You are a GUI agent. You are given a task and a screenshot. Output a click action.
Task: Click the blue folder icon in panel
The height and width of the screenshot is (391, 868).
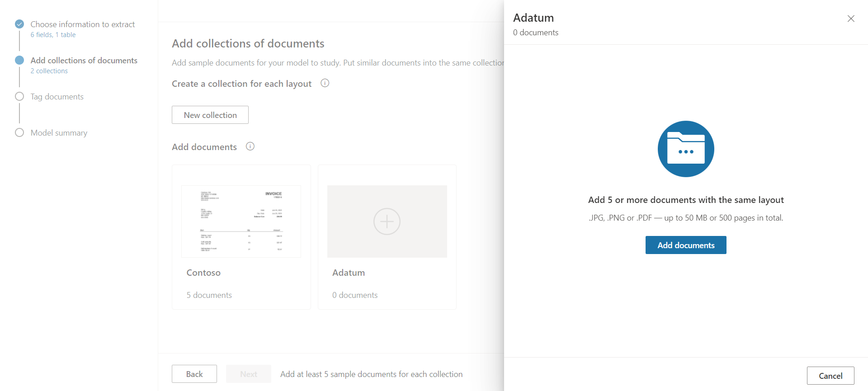(685, 149)
